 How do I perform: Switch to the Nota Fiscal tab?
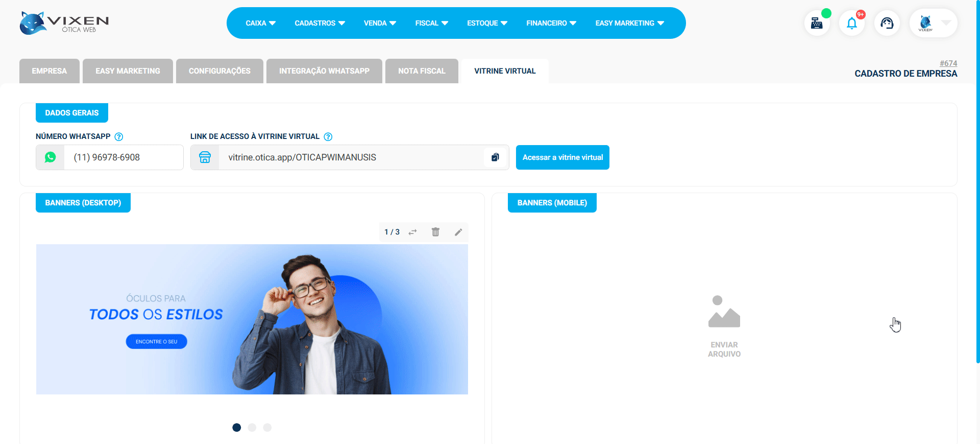click(422, 71)
